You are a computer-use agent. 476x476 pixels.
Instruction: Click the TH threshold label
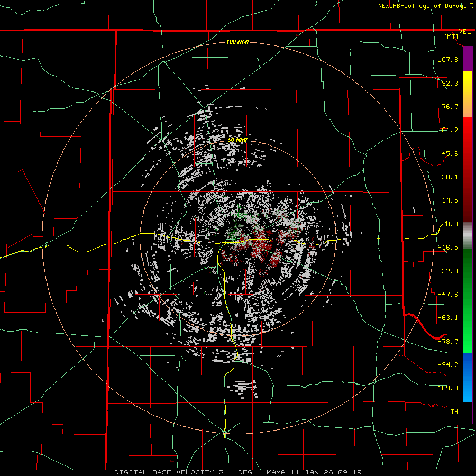click(454, 412)
